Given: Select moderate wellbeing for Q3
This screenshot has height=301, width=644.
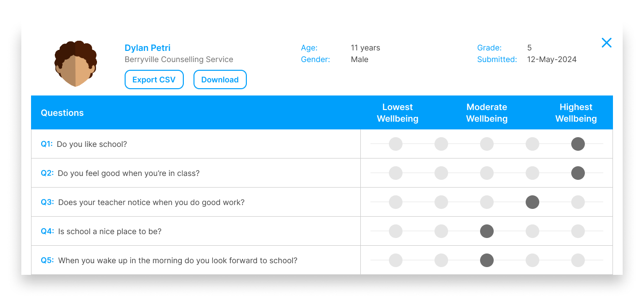Looking at the screenshot, I should [486, 202].
